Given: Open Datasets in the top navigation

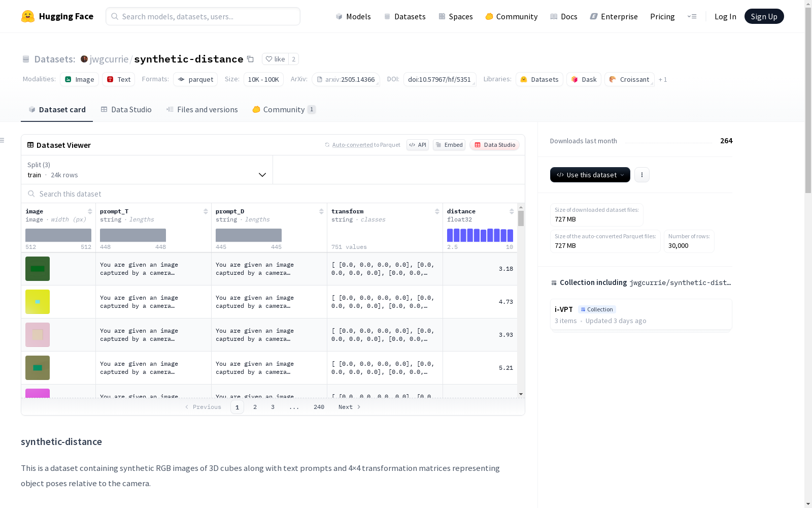Looking at the screenshot, I should click(x=404, y=16).
